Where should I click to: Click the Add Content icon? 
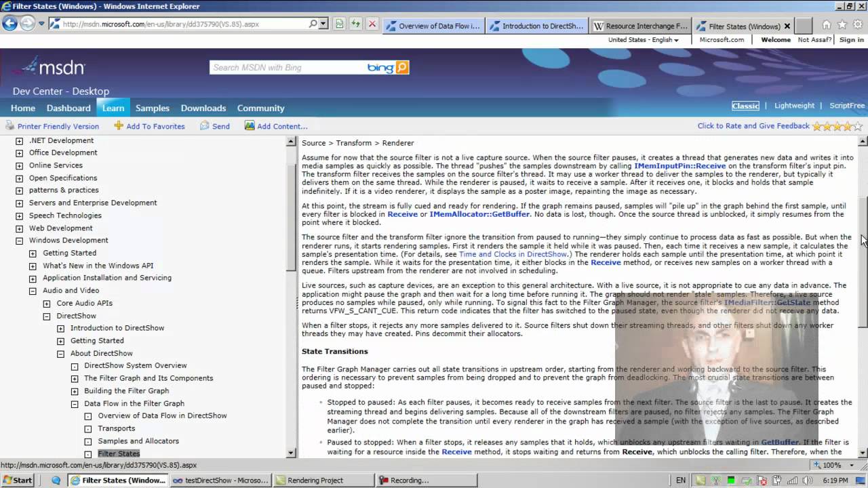click(250, 125)
